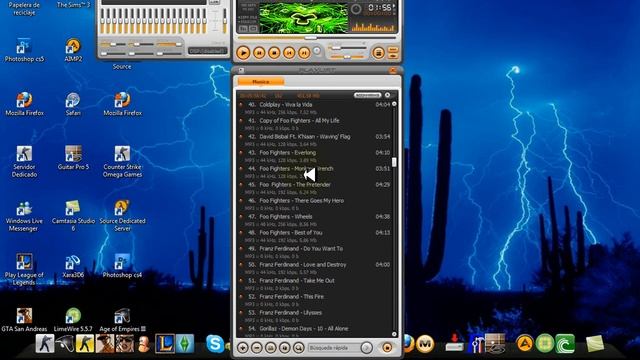This screenshot has height=360, width=640.
Task: Select track 47 Foo Fighters - Wheels
Action: 315,220
